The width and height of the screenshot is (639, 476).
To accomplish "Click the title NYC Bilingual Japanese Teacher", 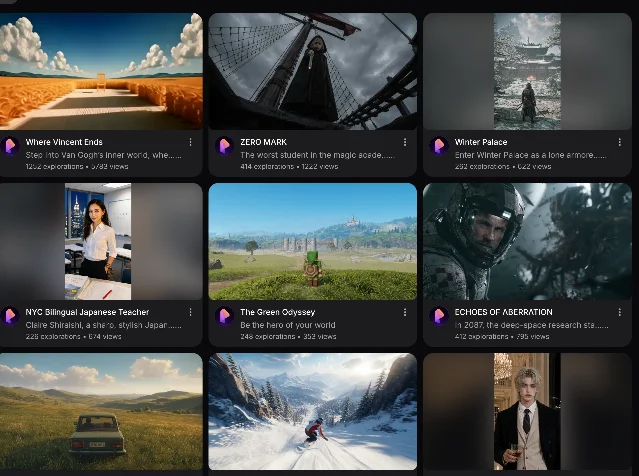I will (87, 312).
